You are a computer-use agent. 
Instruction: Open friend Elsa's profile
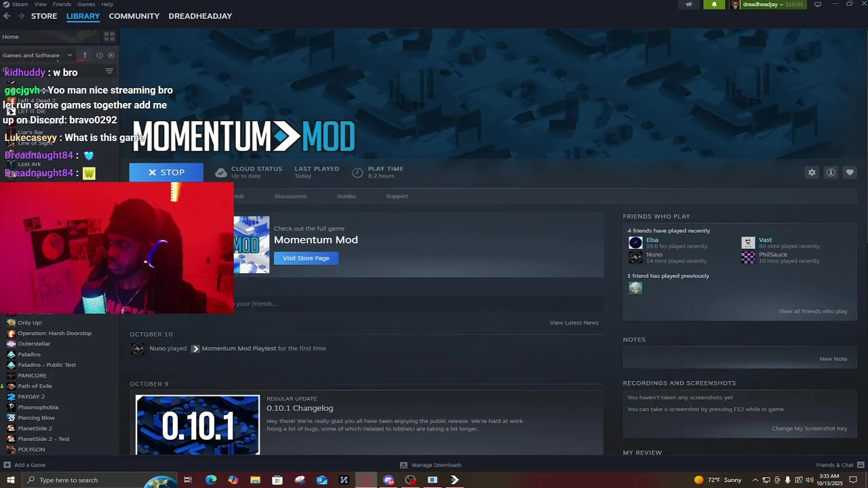point(652,240)
